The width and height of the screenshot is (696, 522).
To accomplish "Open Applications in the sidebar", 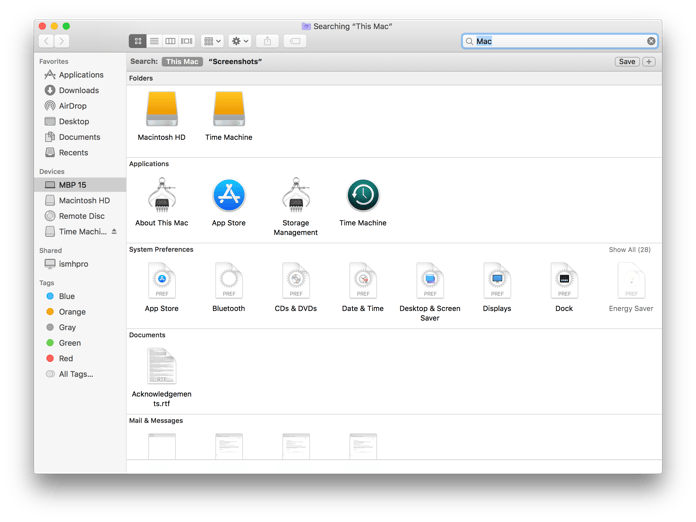I will (x=80, y=75).
